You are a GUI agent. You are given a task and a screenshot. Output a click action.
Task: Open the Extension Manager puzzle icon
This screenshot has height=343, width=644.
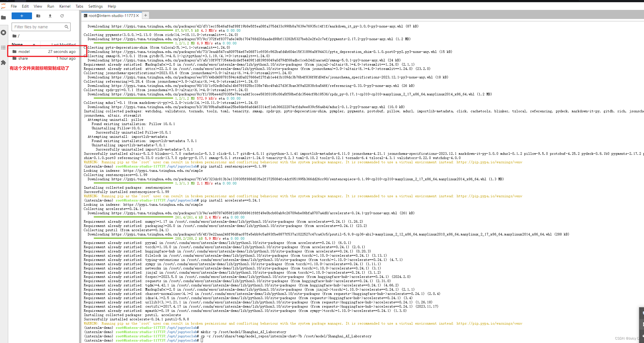(3, 63)
